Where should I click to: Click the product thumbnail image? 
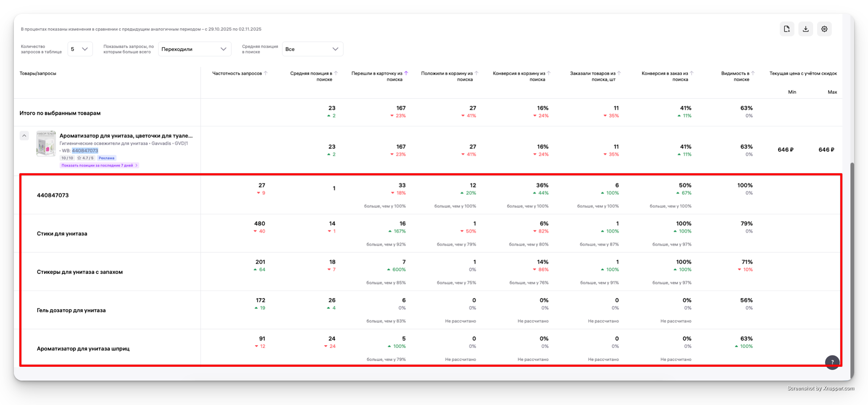pyautogui.click(x=46, y=143)
